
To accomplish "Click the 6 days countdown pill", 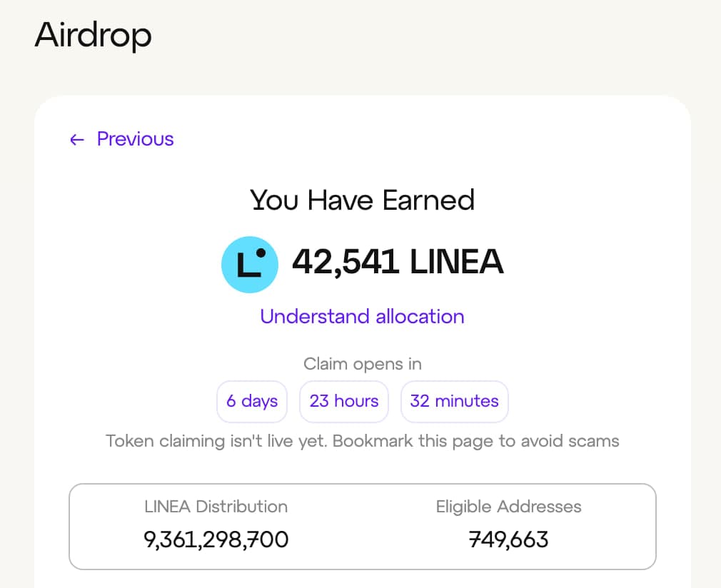I will [x=252, y=401].
